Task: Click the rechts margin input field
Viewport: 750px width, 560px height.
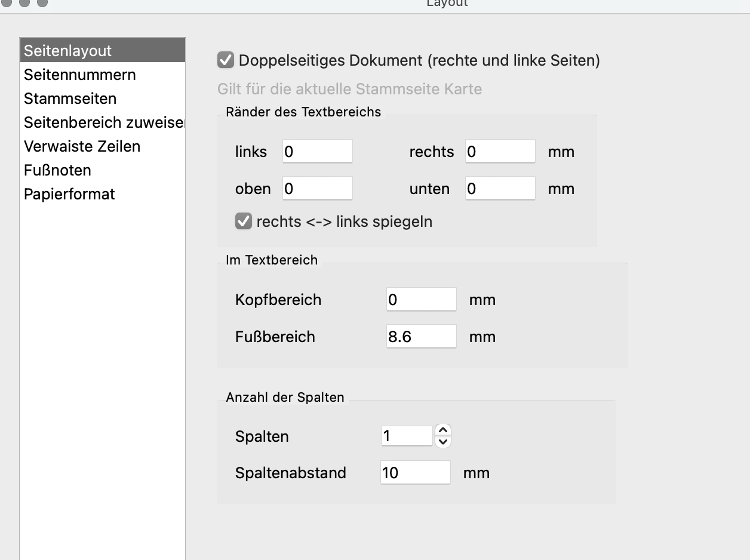Action: click(500, 152)
